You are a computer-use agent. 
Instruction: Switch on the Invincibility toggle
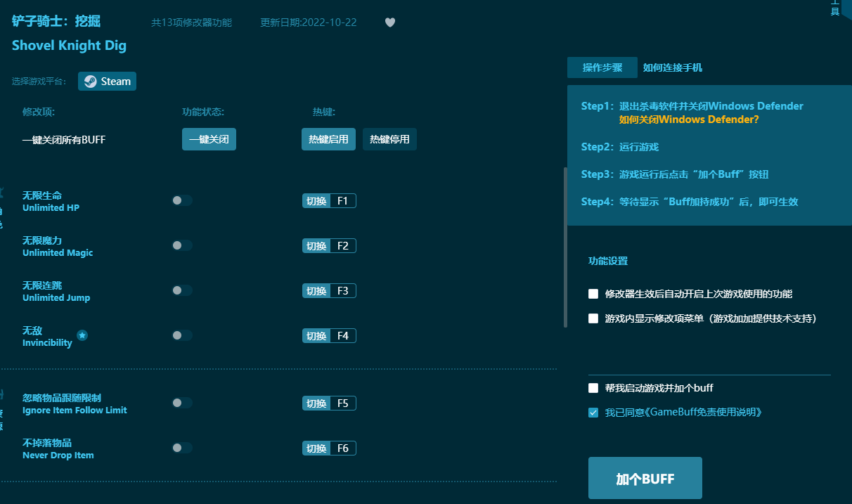(x=182, y=335)
